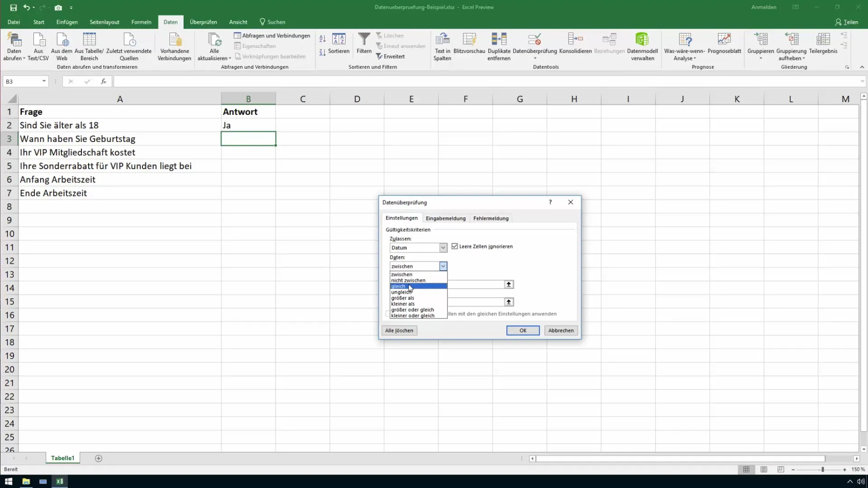Expand the formula bar chevron
The image size is (868, 488).
coord(862,81)
